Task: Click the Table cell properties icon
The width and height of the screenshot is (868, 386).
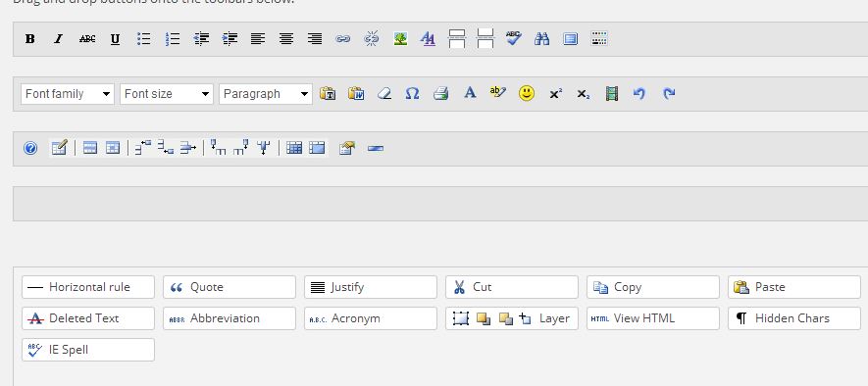Action: pos(113,148)
